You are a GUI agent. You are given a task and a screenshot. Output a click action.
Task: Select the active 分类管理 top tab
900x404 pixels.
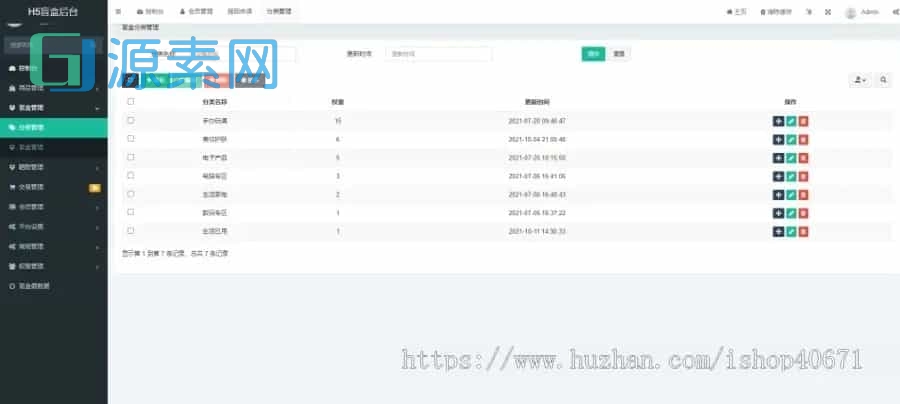[x=280, y=11]
